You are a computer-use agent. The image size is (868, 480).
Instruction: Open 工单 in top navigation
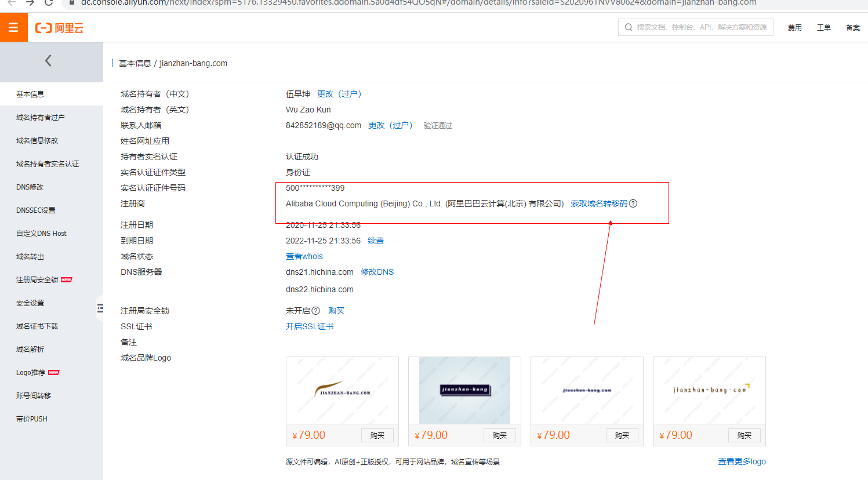(x=823, y=28)
